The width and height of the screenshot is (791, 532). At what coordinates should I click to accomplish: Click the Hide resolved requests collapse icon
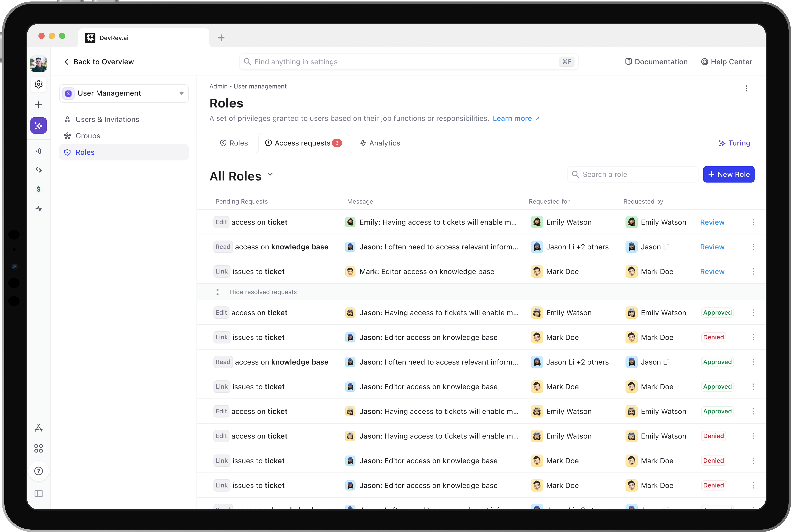pos(218,292)
